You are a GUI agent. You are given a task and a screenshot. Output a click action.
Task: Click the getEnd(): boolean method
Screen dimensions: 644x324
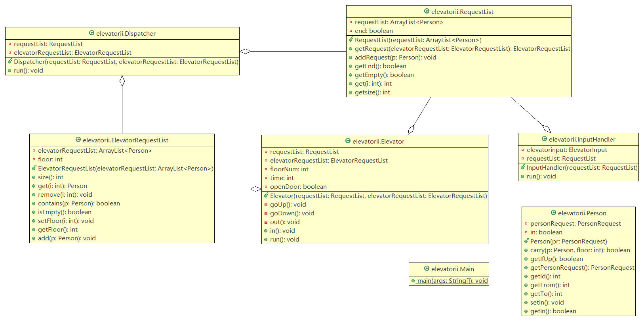[381, 66]
